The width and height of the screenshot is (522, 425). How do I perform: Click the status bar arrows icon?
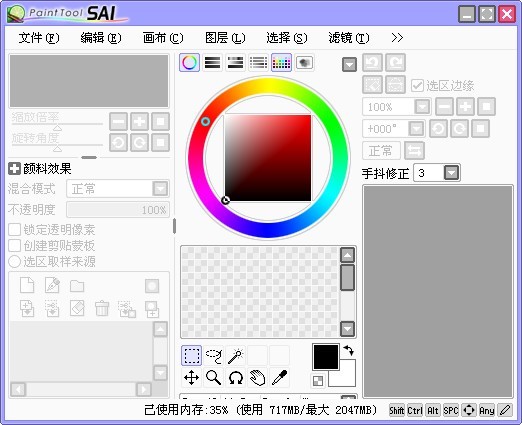[469, 410]
